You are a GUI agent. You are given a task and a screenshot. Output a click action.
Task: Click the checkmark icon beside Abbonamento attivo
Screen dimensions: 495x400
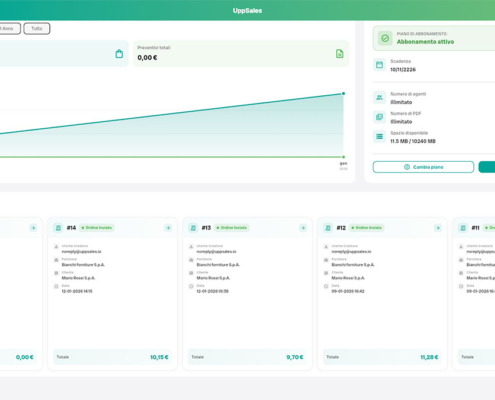pyautogui.click(x=385, y=38)
